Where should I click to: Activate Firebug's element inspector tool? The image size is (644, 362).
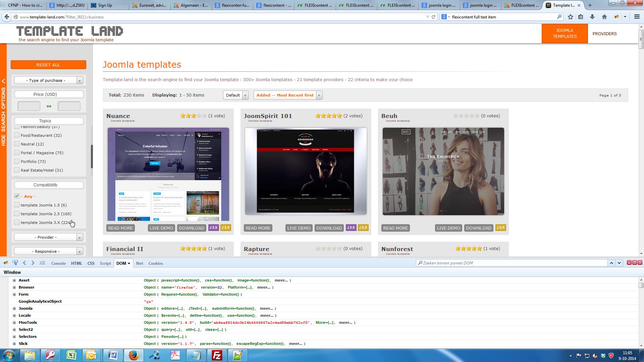coord(15,263)
